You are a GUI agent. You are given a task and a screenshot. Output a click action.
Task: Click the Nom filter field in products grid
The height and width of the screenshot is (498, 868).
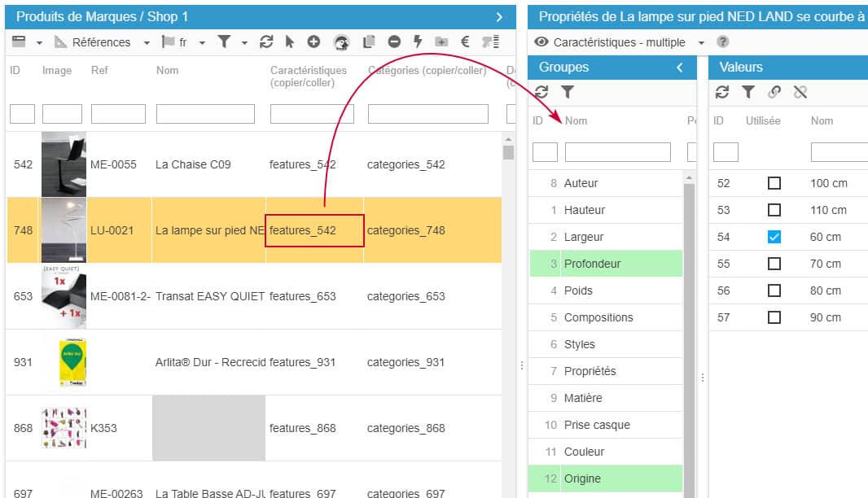(x=208, y=114)
